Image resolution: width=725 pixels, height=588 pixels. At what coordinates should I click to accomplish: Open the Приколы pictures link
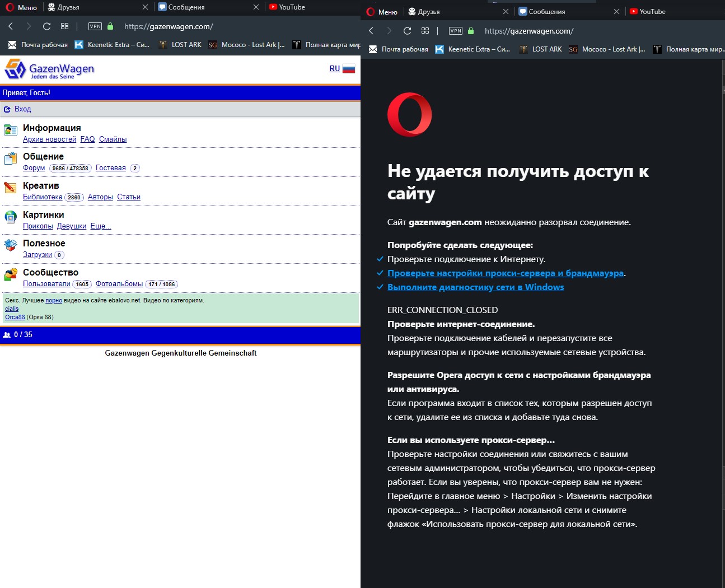[38, 226]
